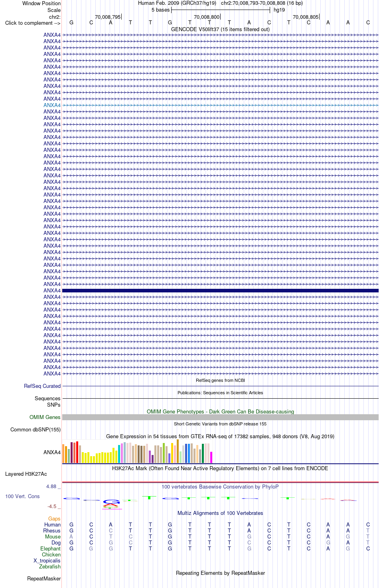The image size is (379, 588).
Task: Click the ANXA4 label beside the exon bar
Action: [x=52, y=290]
